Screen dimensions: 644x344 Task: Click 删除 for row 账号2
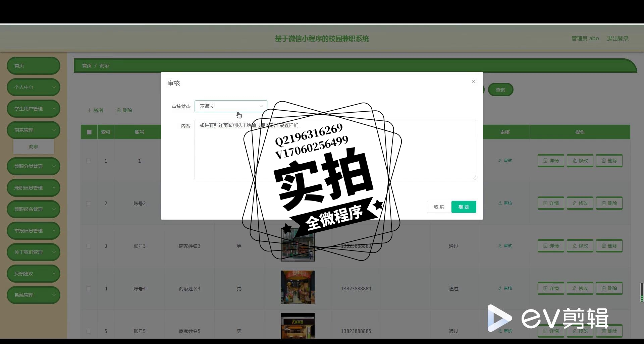point(609,203)
